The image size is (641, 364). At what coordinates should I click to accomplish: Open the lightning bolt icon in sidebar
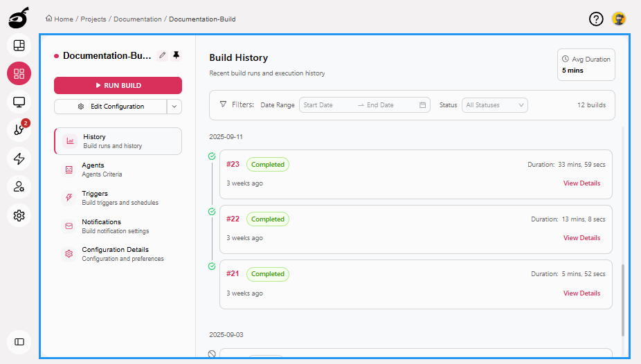19,158
